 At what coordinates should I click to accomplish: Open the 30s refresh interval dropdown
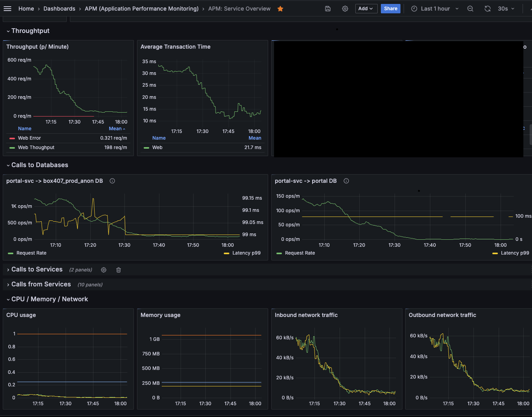(x=506, y=9)
